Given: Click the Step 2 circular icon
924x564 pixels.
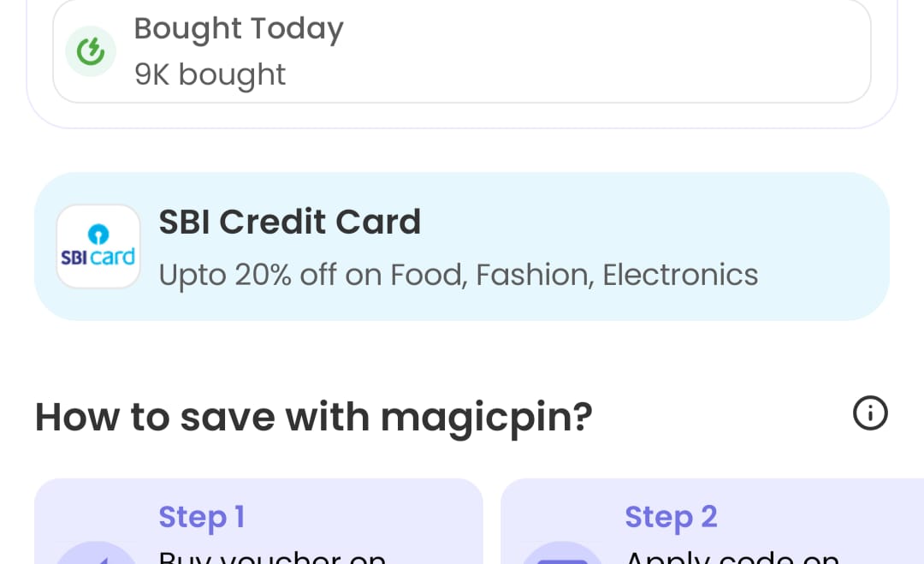Looking at the screenshot, I should [x=561, y=554].
